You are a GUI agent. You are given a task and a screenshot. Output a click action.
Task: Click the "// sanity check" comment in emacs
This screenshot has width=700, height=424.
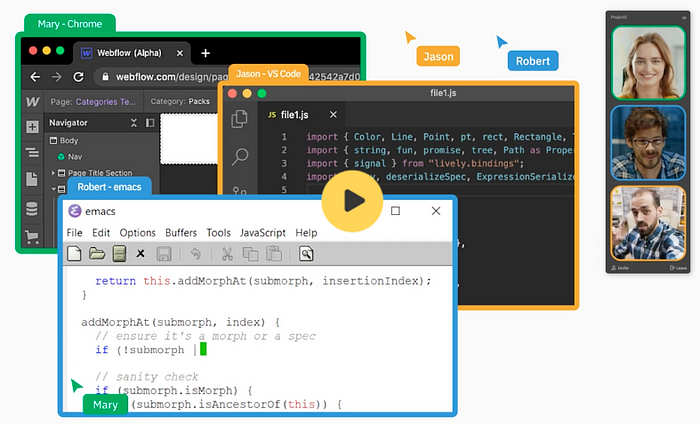pos(146,377)
